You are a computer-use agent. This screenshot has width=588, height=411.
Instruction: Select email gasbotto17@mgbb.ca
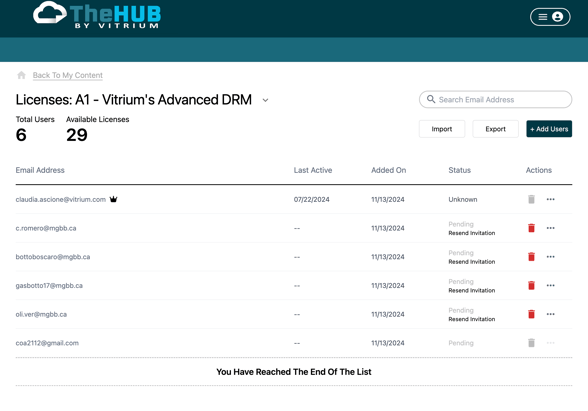[49, 286]
